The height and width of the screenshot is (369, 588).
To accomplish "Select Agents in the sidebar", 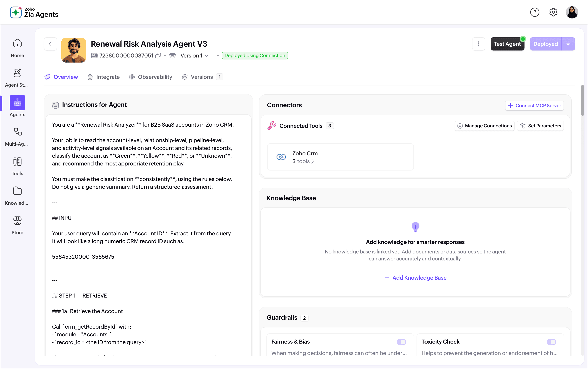I will click(x=17, y=106).
